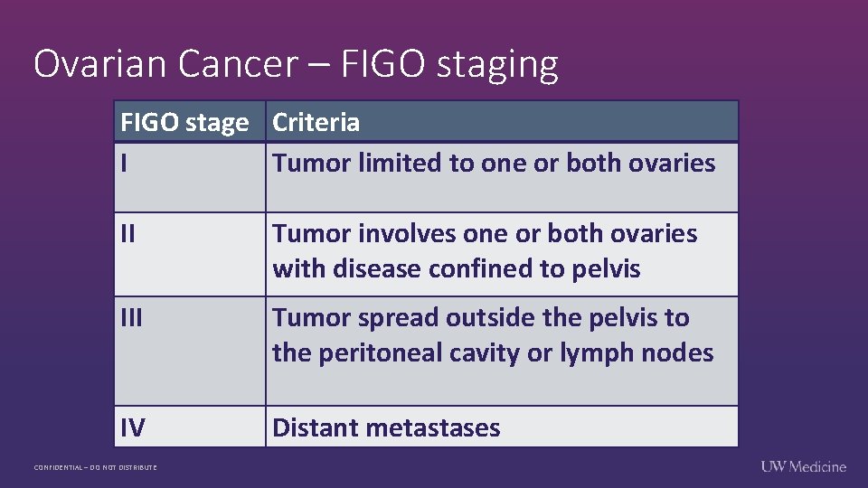Click 'the peritoneal cavity or lymph nodes' line
868x488 pixels.
coord(493,352)
